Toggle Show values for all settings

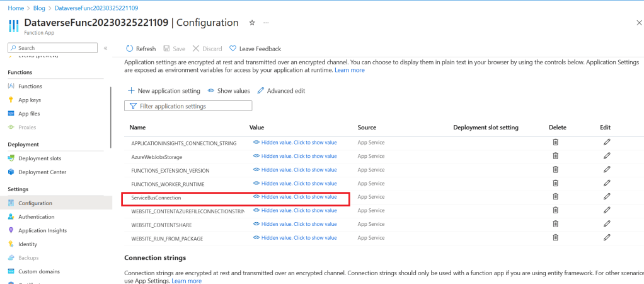coord(229,90)
